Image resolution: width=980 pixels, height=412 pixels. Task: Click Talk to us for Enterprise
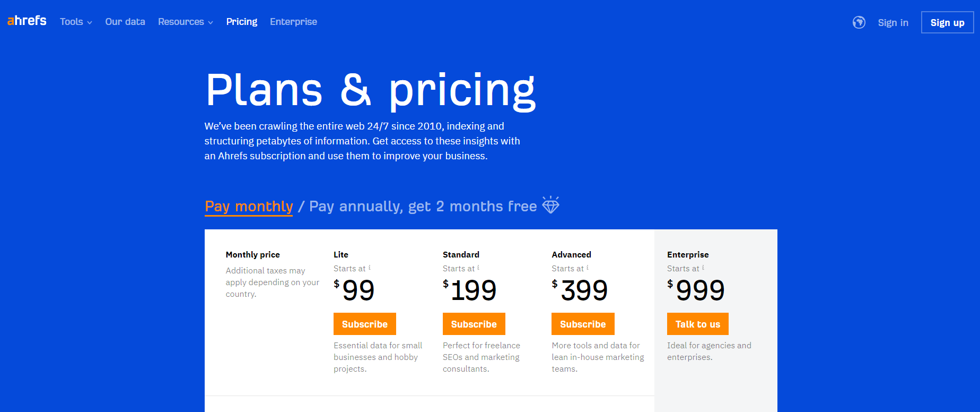pos(697,324)
